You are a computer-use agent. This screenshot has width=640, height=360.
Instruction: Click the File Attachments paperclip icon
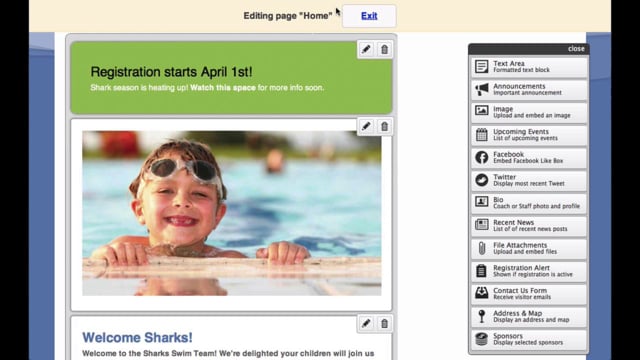[x=482, y=248]
